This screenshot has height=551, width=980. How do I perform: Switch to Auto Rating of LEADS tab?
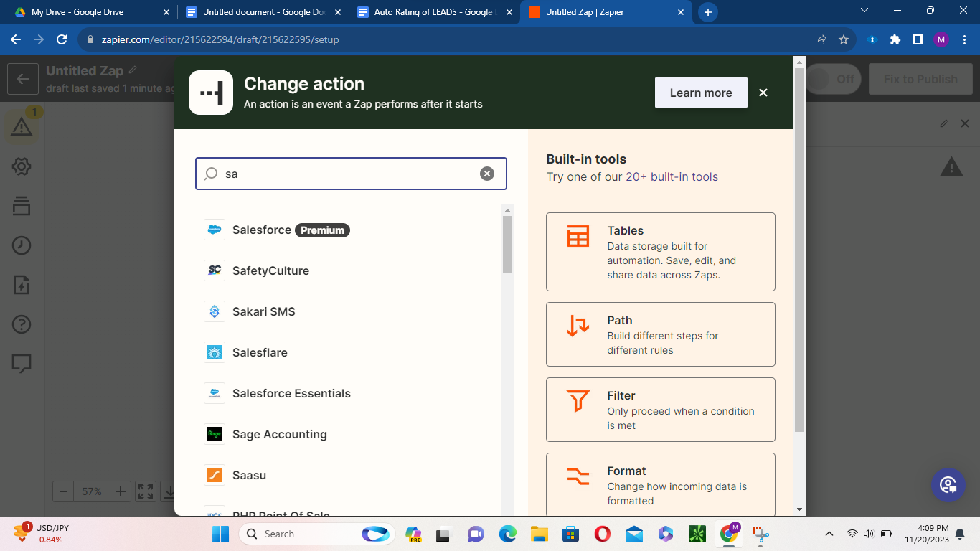pyautogui.click(x=434, y=12)
